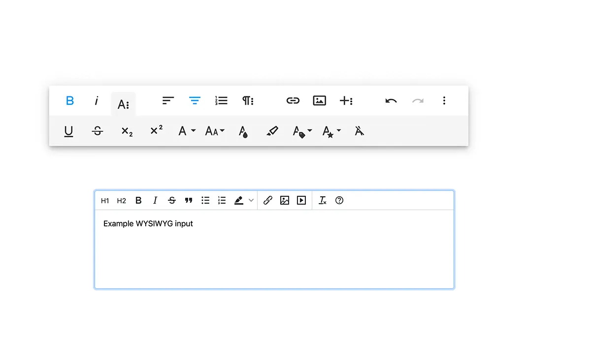Open the highlight color chevron in the editor toolbar
The width and height of the screenshot is (591, 364).
[251, 200]
